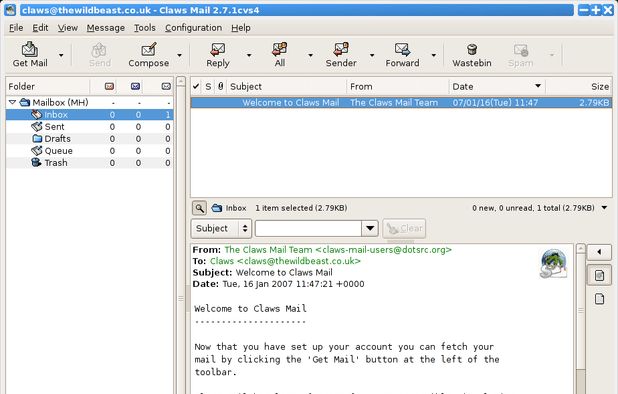Click the quick search text field
The height and width of the screenshot is (394, 618).
tap(308, 229)
